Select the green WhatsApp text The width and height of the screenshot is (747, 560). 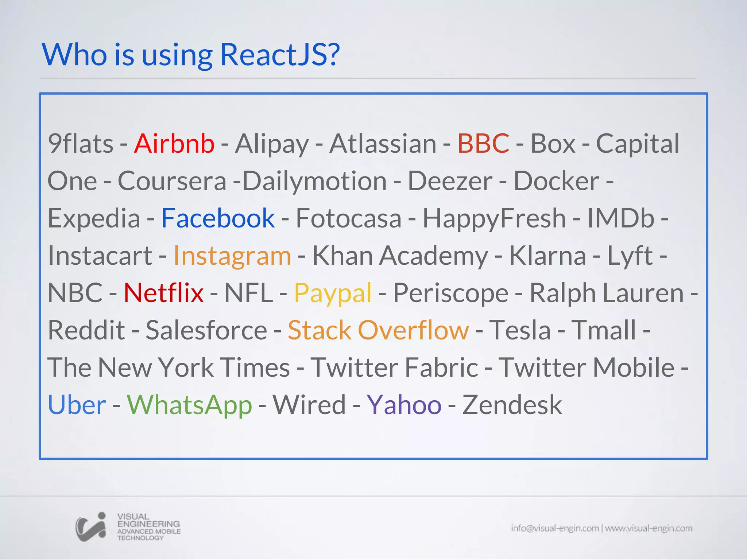[189, 405]
